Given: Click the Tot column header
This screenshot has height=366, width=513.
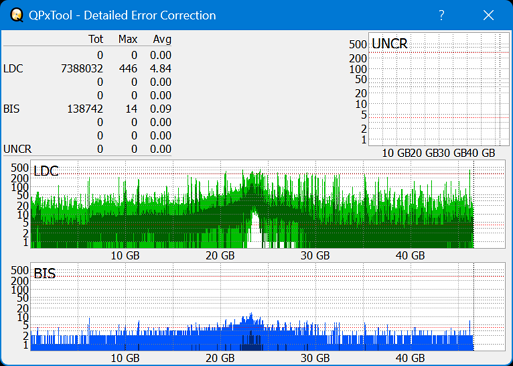Looking at the screenshot, I should (x=96, y=39).
